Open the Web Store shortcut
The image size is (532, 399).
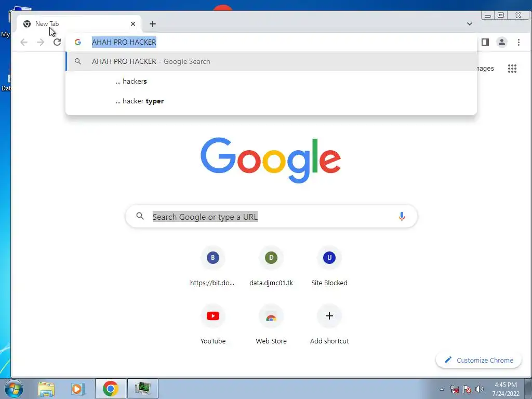click(x=271, y=325)
